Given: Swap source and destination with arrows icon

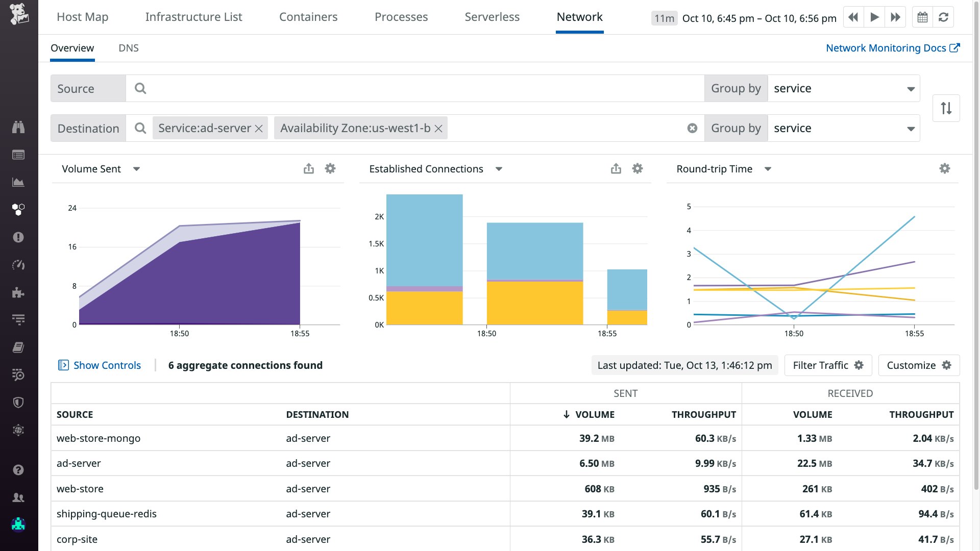Looking at the screenshot, I should pyautogui.click(x=946, y=108).
